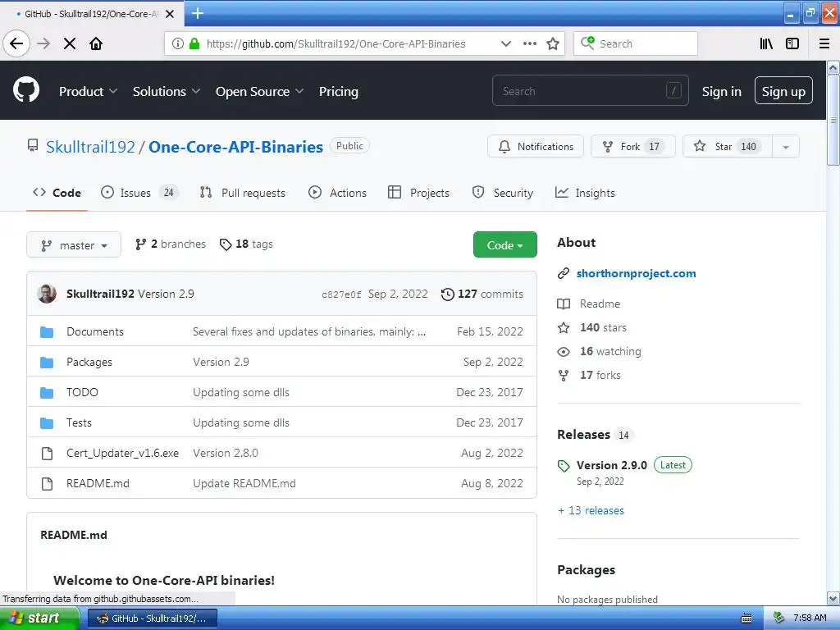Click the Tests folder icon
Image resolution: width=840 pixels, height=630 pixels.
(47, 423)
